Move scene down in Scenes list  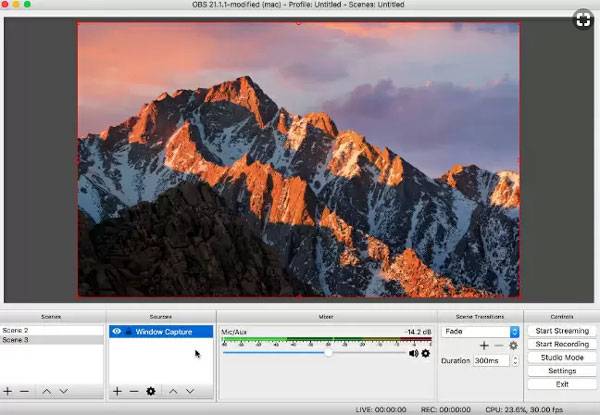pyautogui.click(x=63, y=391)
